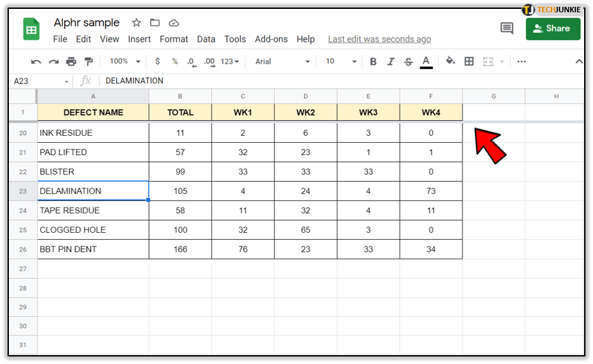Image resolution: width=593 pixels, height=364 pixels.
Task: Open comment history speech bubble icon
Action: click(507, 29)
